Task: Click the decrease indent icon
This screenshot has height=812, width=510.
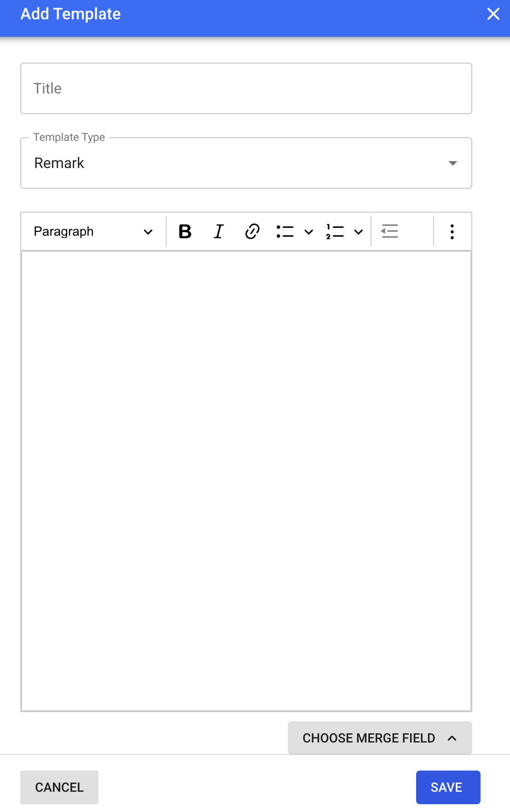Action: click(x=389, y=232)
